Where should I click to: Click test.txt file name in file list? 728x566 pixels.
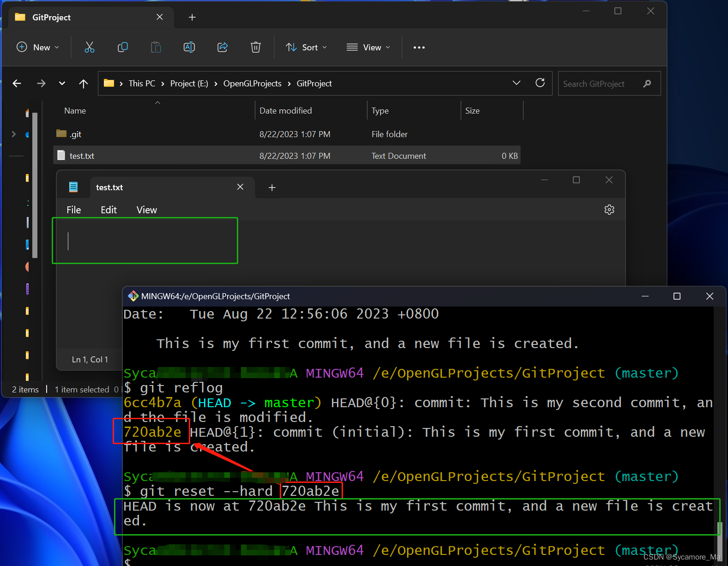click(82, 156)
